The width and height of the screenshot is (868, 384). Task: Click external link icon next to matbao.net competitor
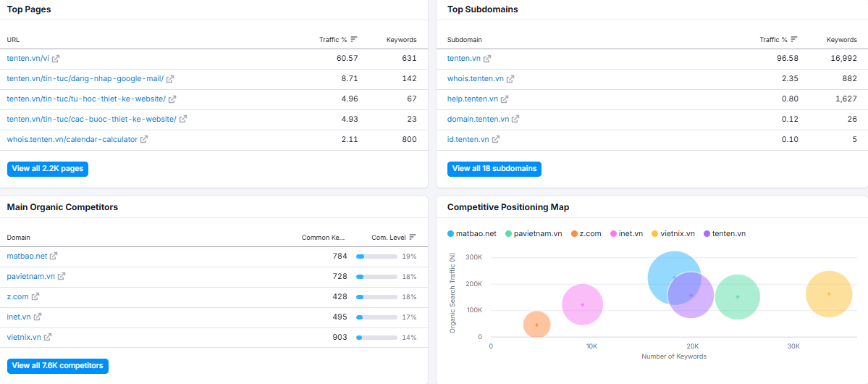[54, 256]
